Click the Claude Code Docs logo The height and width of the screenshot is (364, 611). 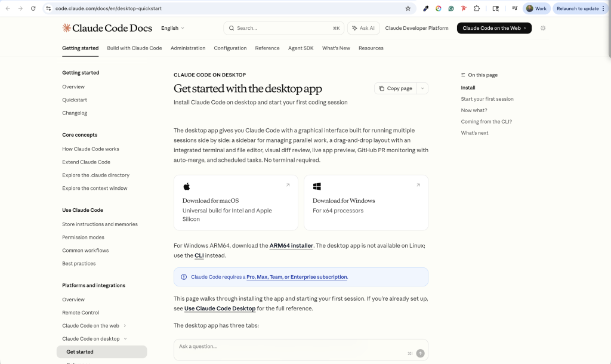pyautogui.click(x=107, y=28)
